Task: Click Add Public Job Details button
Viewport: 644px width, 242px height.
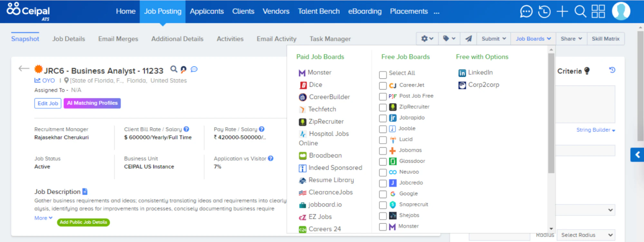Action: 83,222
